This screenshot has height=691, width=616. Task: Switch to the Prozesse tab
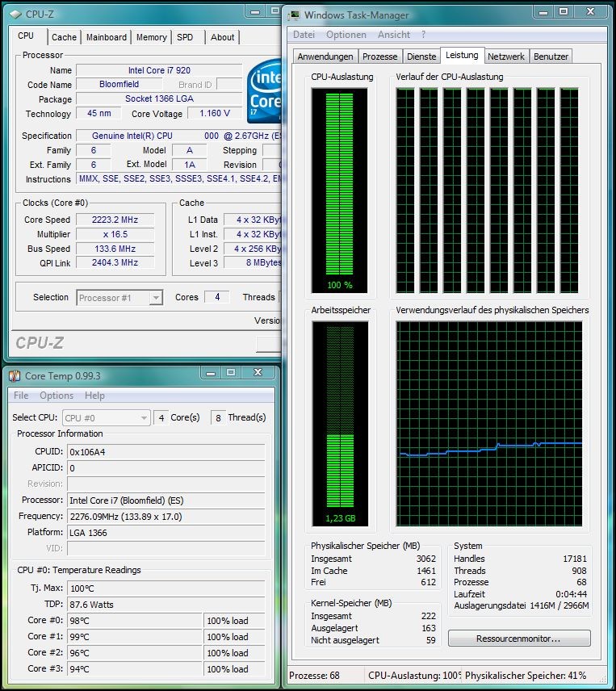[x=379, y=57]
